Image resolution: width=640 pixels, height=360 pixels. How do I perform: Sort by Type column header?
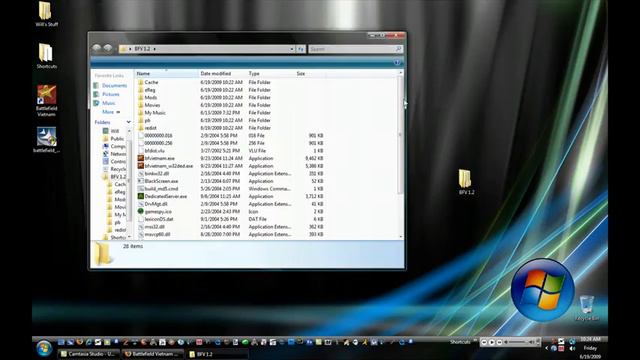pos(271,73)
